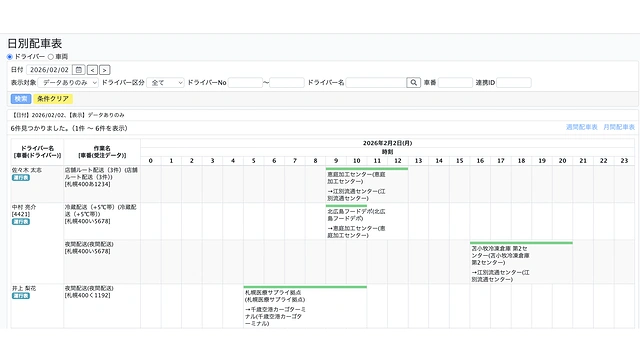Image resolution: width=640 pixels, height=362 pixels.
Task: Click hour 16 in the time header
Action: pyautogui.click(x=480, y=161)
